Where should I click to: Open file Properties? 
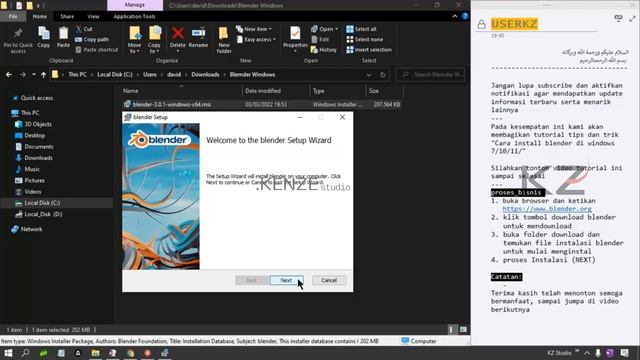[295, 39]
